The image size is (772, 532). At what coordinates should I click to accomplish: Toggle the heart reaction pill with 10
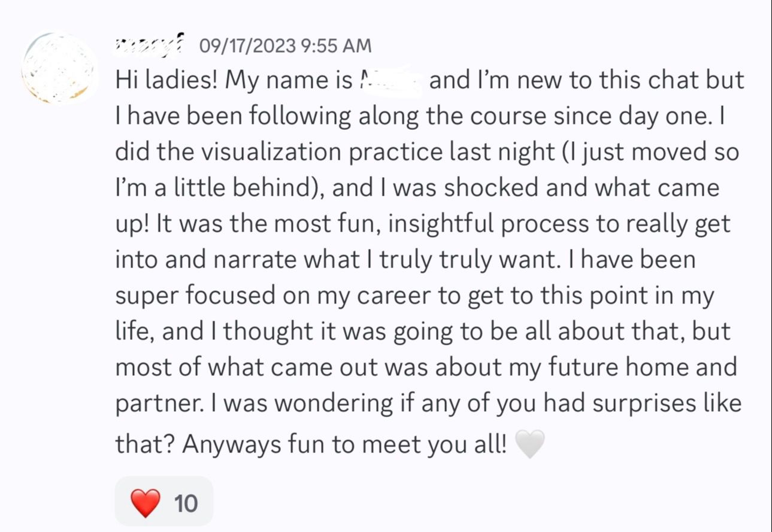pos(164,501)
